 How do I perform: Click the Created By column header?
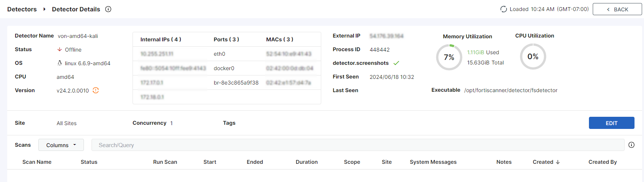602,162
